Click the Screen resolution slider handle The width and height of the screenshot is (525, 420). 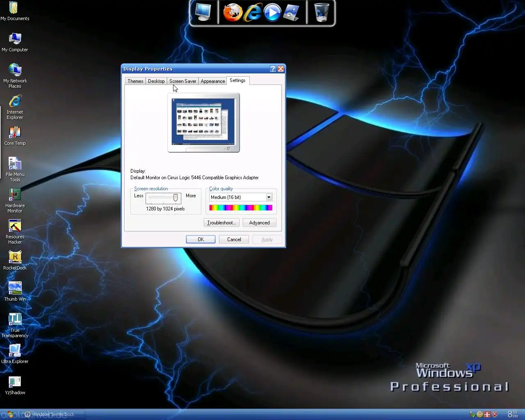tap(176, 198)
